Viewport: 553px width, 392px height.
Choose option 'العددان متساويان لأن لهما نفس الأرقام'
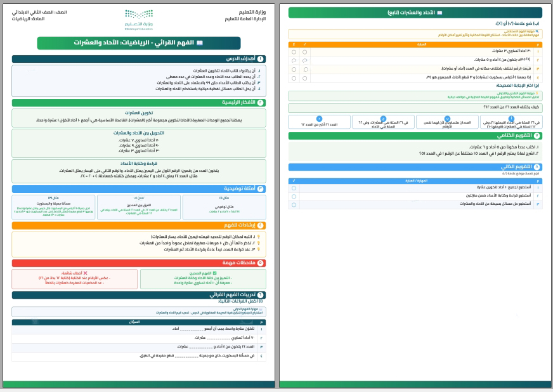pos(447,122)
